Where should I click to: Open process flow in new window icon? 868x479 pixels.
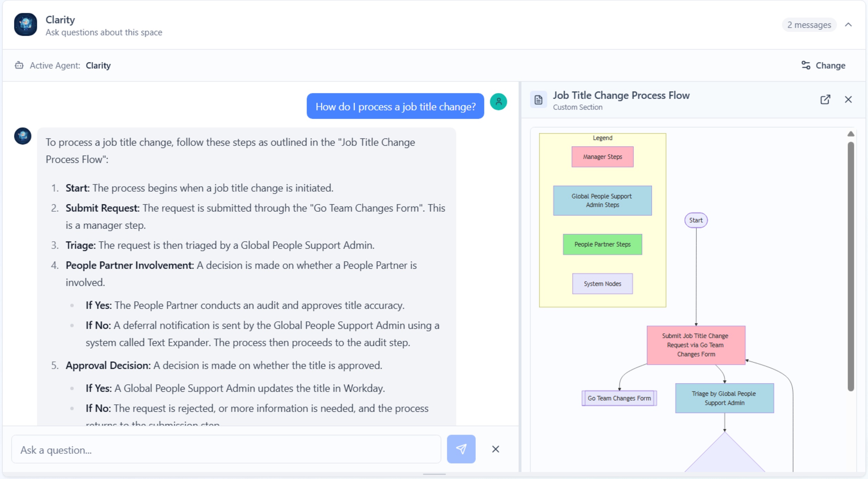[825, 100]
